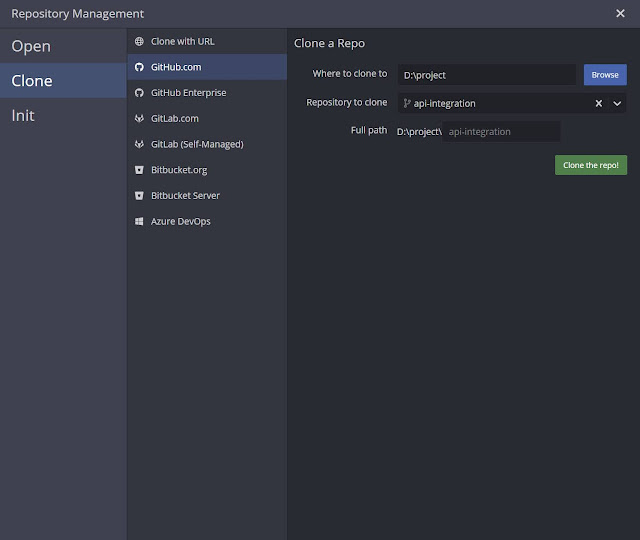
Task: Select GitHub.com as clone source
Action: pyautogui.click(x=207, y=67)
